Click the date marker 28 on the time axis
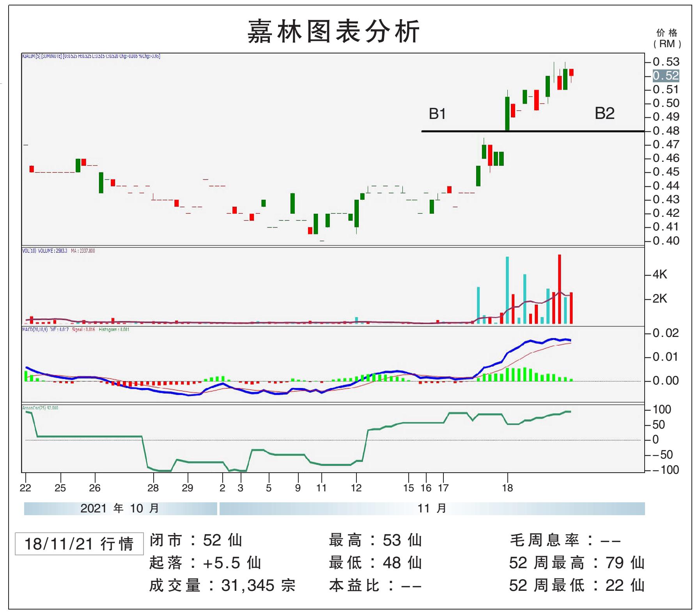 click(x=153, y=487)
